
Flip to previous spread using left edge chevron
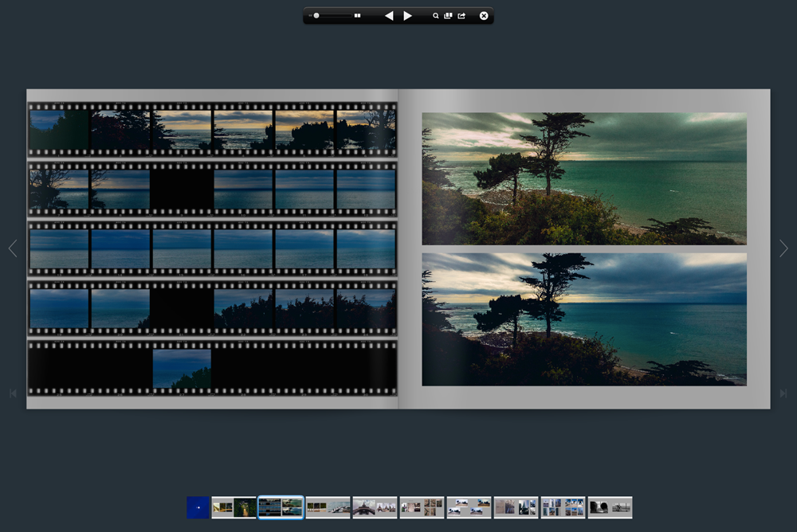coord(13,249)
